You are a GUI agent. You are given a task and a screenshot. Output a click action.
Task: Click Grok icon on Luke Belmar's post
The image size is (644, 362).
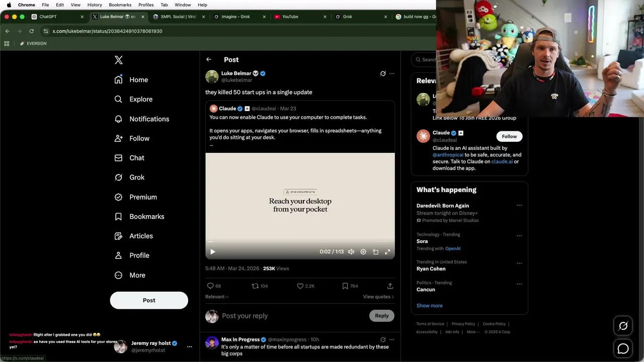[383, 73]
